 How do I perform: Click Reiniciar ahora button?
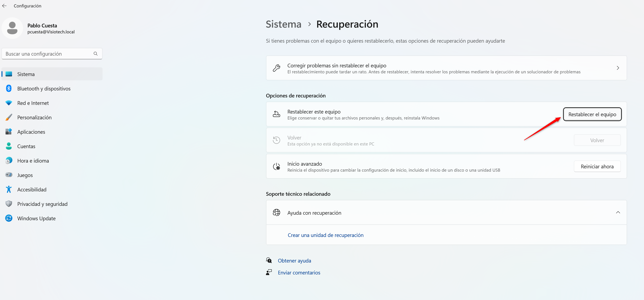(x=597, y=166)
